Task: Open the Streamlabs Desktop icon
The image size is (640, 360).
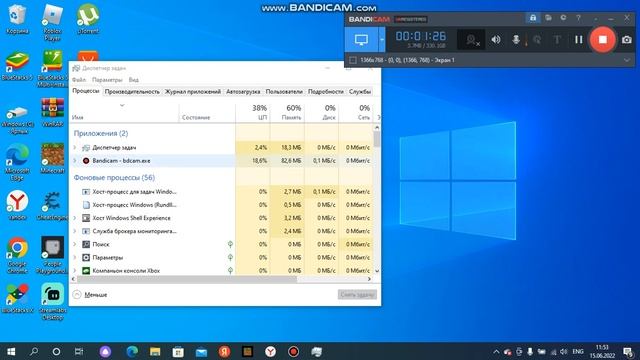Action: coord(52,302)
